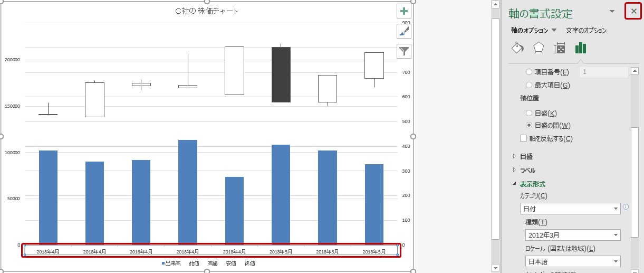
Task: Open the 軸のオプション tab menu
Action: [x=534, y=31]
